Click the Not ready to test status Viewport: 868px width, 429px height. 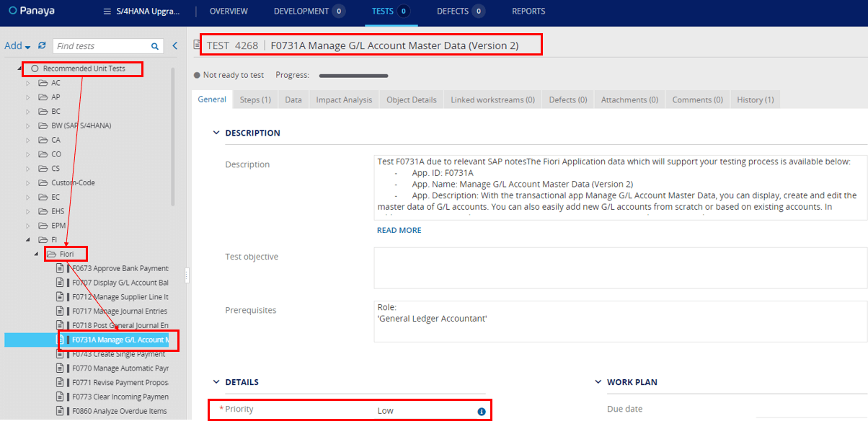(229, 75)
